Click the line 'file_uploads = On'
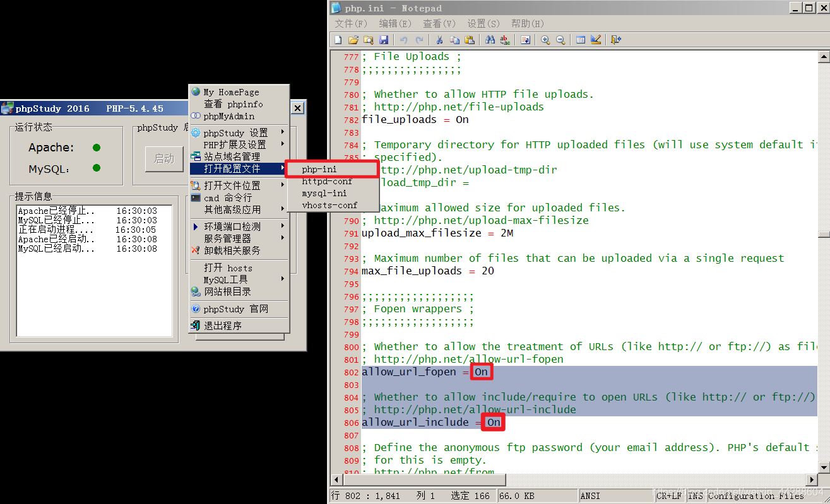Image resolution: width=830 pixels, height=504 pixels. [x=415, y=120]
